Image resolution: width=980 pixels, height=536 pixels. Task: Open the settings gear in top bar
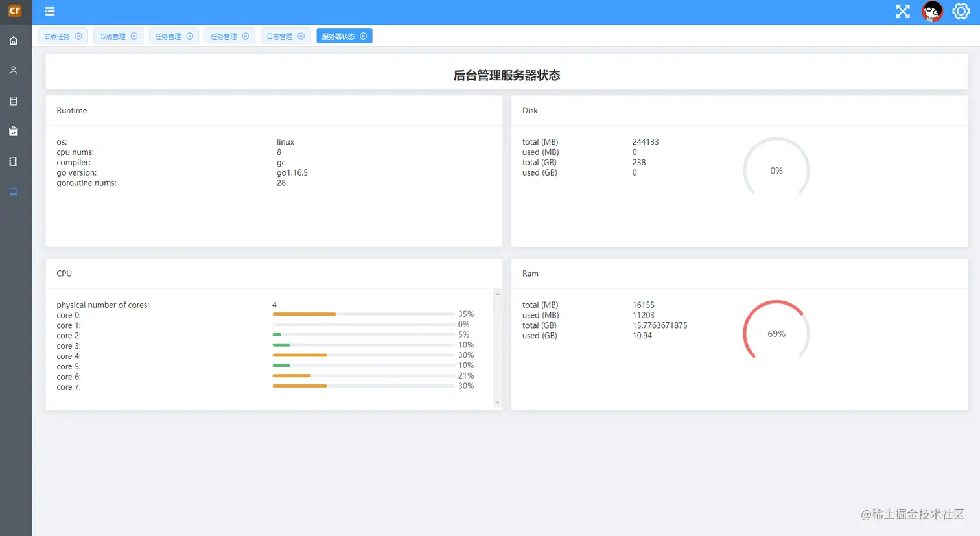[x=961, y=11]
